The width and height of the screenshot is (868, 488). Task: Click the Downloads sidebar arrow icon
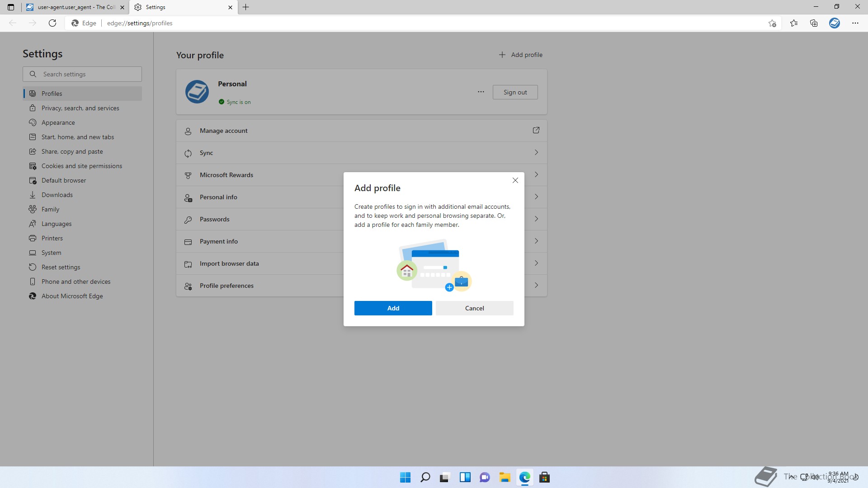pos(33,195)
